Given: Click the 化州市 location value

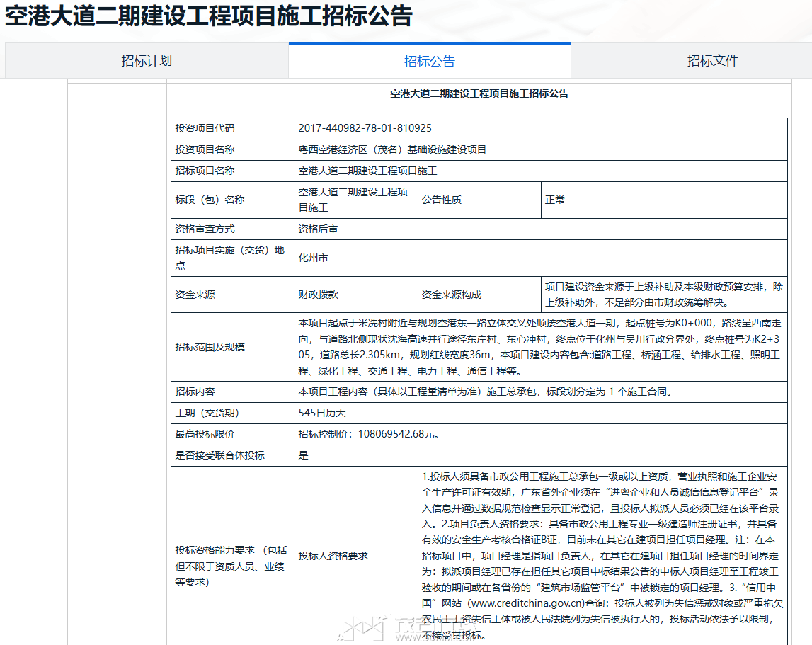Looking at the screenshot, I should [313, 258].
